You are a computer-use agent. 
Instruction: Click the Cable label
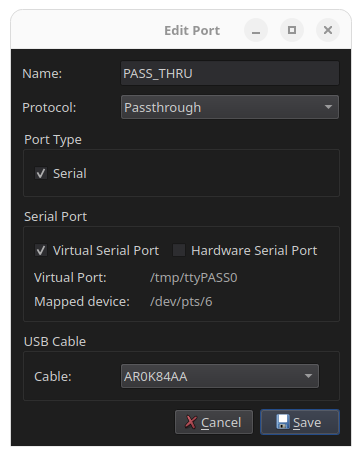click(53, 376)
